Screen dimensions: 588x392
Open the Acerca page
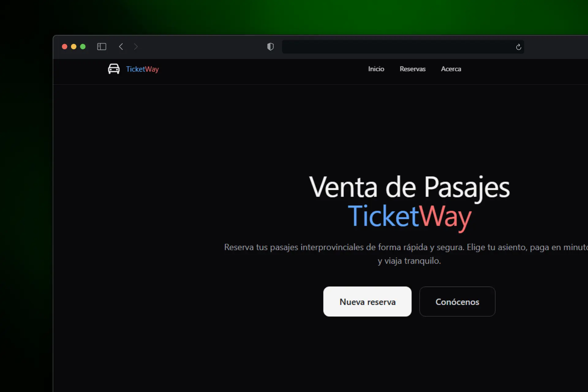[x=451, y=69]
